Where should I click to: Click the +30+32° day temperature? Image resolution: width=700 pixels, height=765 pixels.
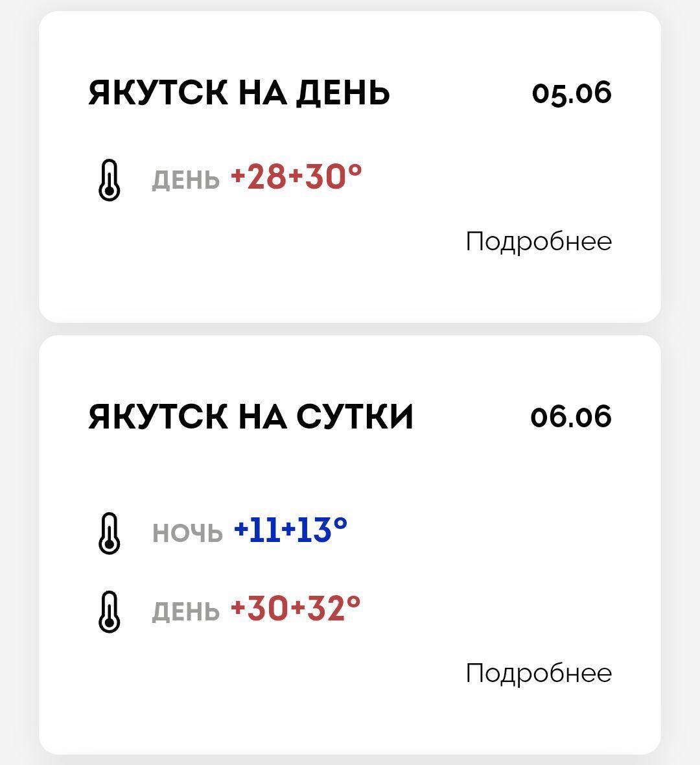[x=296, y=609]
